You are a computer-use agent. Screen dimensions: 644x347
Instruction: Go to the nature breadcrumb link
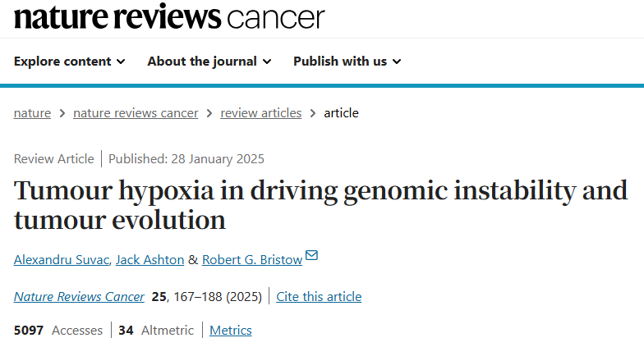[33, 113]
